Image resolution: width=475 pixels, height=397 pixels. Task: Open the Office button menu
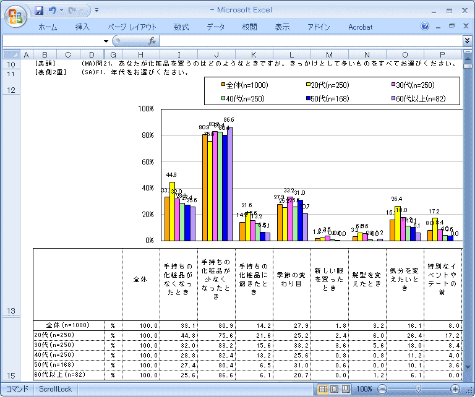tap(15, 17)
